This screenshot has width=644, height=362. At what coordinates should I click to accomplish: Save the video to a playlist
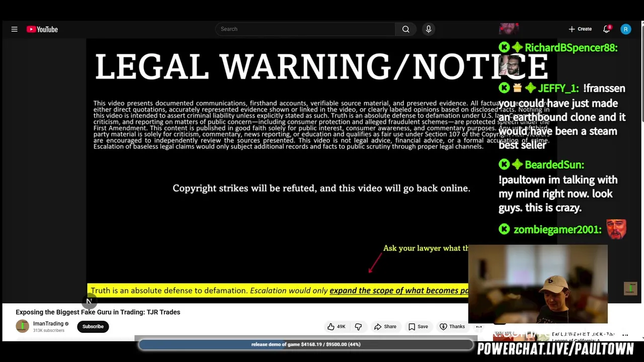click(418, 327)
